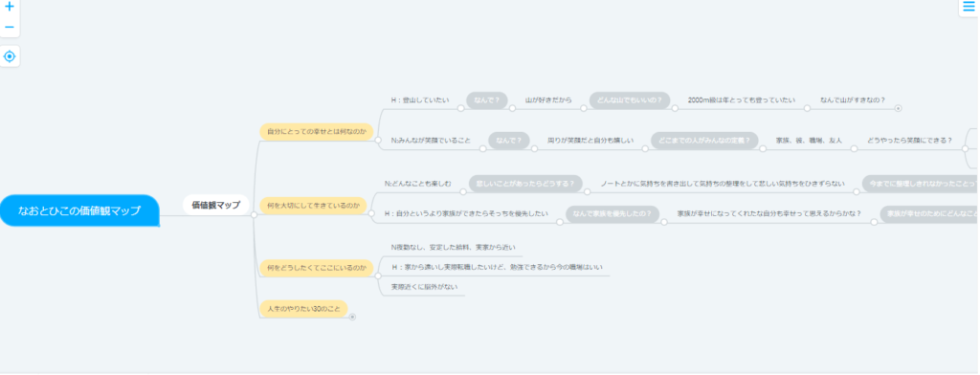
Task: Select the 山が好きだから node
Action: pyautogui.click(x=548, y=100)
